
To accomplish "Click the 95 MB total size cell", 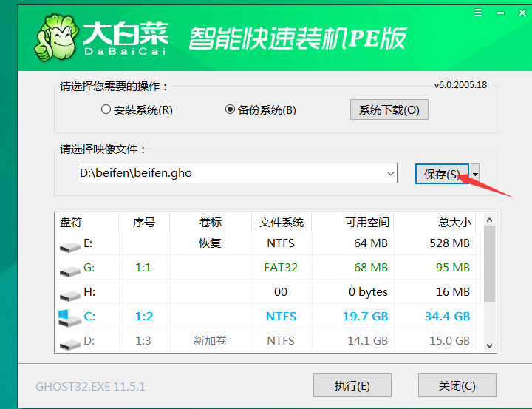I will pyautogui.click(x=453, y=268).
